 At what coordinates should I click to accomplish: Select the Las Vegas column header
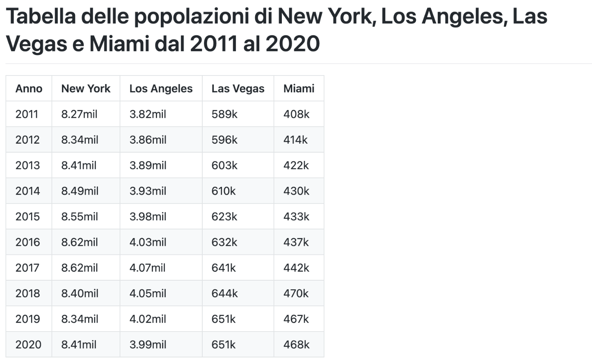238,89
